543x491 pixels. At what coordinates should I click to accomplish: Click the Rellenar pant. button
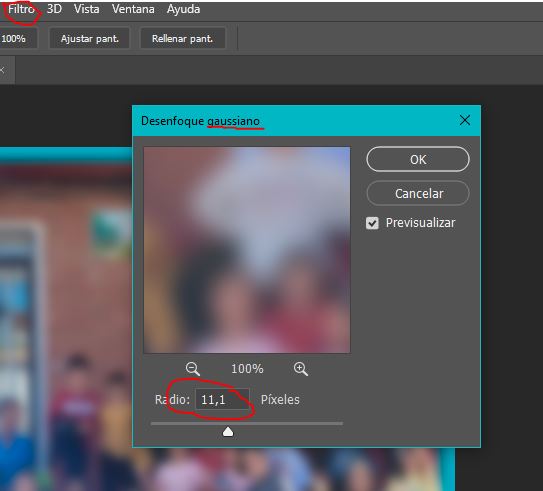click(x=183, y=38)
